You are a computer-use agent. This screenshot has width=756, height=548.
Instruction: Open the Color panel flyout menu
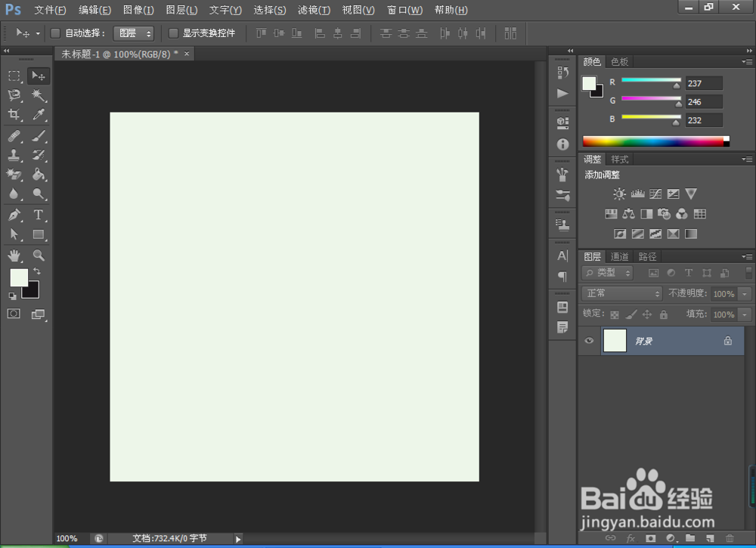click(747, 62)
